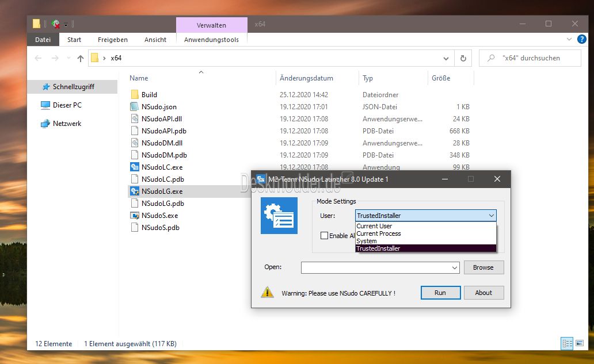Select the NSudo.json file name

(x=159, y=107)
